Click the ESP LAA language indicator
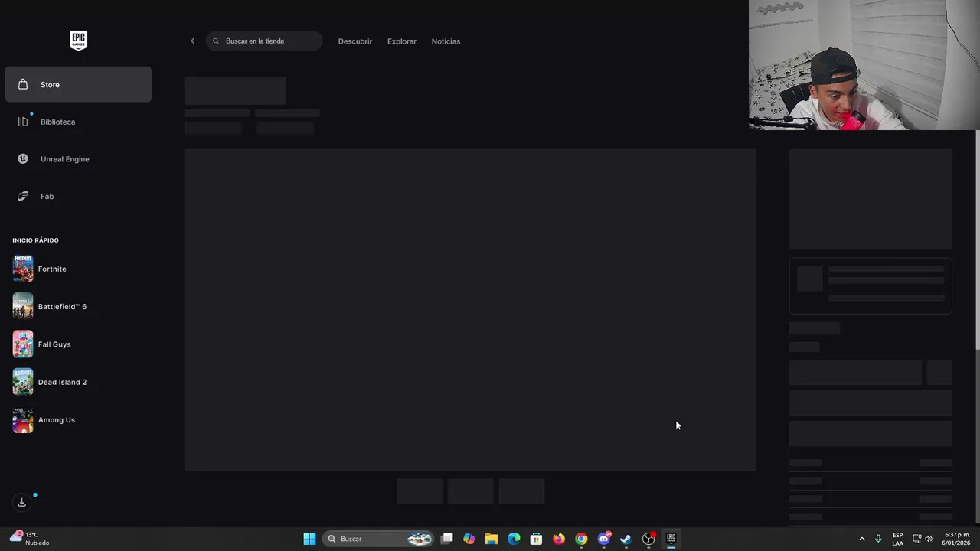The width and height of the screenshot is (980, 551). (x=897, y=539)
